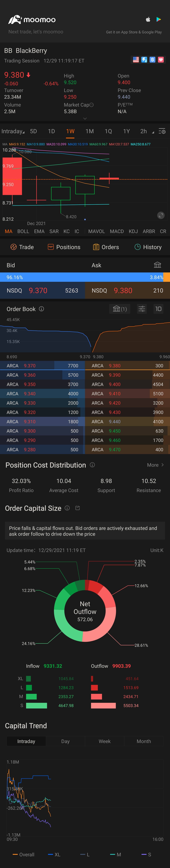Image resolution: width=170 pixels, height=868 pixels.
Task: Open the Google Play icon
Action: tap(159, 20)
